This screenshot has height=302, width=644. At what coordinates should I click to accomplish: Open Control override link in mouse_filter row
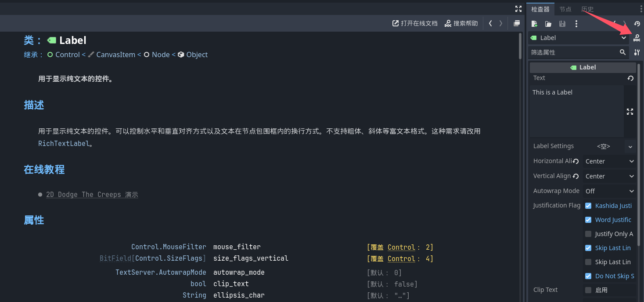click(401, 247)
